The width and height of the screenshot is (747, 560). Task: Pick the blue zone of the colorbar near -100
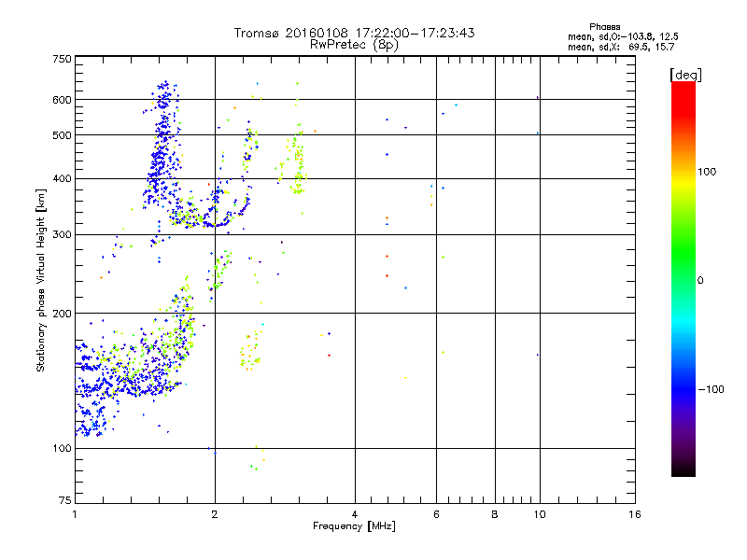(x=684, y=388)
